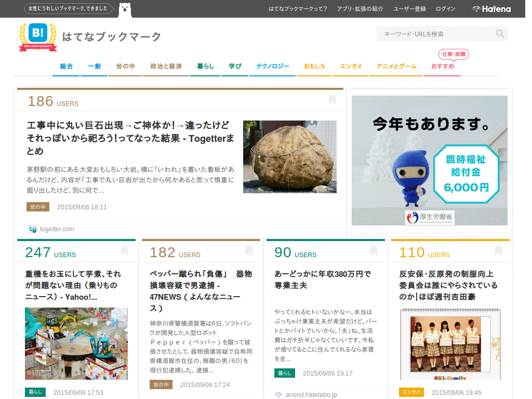Select the エンタメ category tab
The image size is (532, 399).
[351, 66]
